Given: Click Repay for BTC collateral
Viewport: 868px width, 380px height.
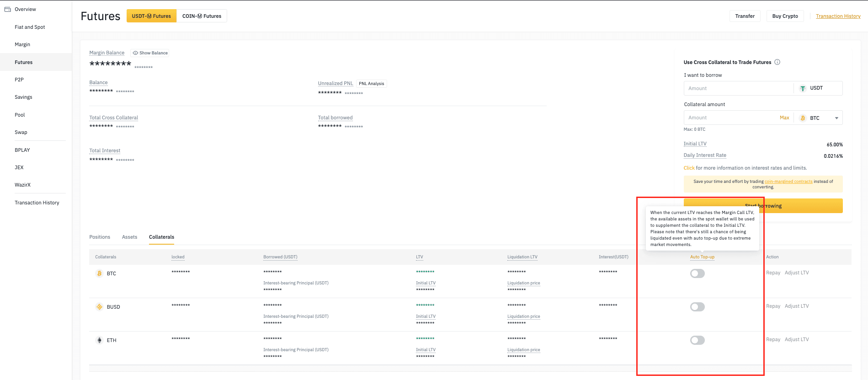Looking at the screenshot, I should pyautogui.click(x=773, y=273).
